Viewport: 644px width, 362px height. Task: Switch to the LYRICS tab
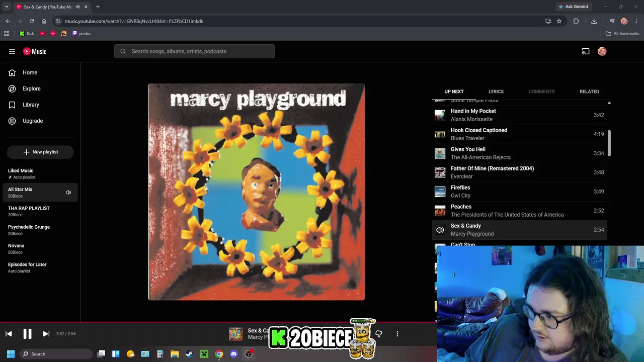pos(496,92)
